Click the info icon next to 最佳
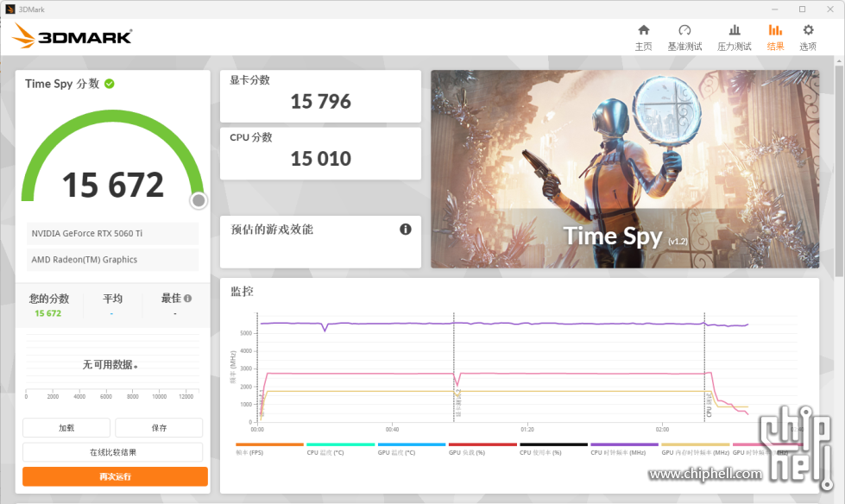Viewport: 845px width, 504px height. 187,298
